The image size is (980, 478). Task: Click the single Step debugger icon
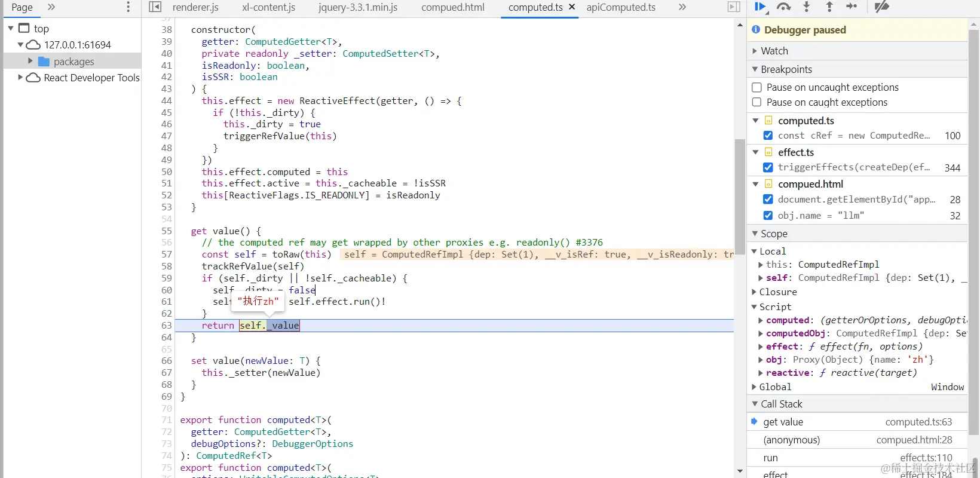click(x=852, y=7)
